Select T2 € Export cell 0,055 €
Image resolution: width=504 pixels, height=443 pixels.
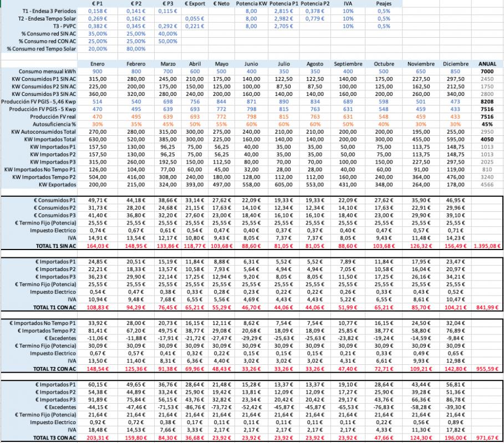pos(195,19)
